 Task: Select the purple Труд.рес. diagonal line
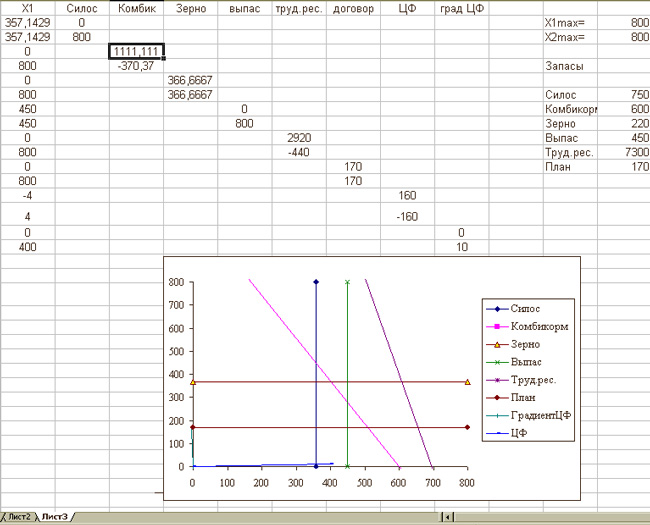[399, 373]
